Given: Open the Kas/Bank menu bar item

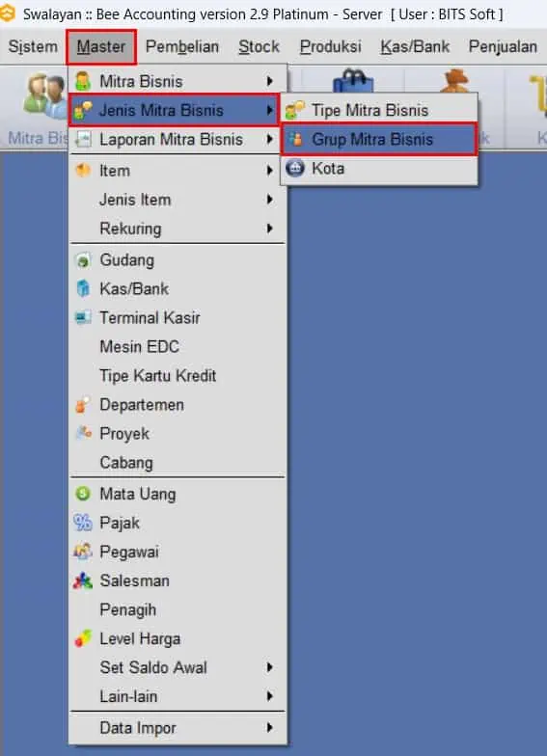Looking at the screenshot, I should (x=415, y=46).
